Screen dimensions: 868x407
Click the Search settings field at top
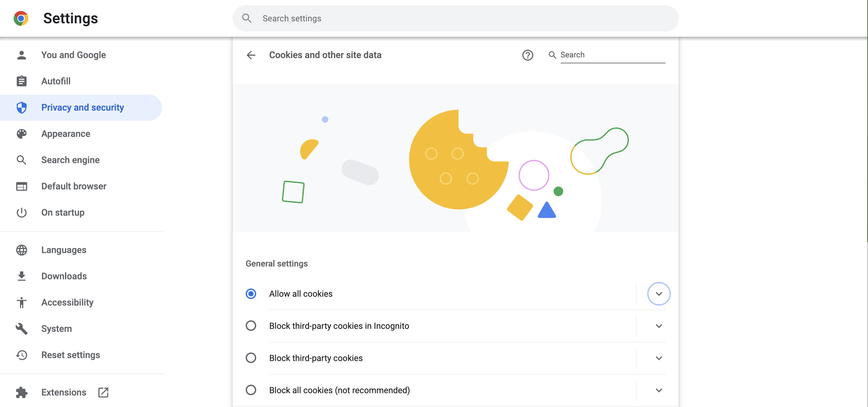pyautogui.click(x=455, y=19)
